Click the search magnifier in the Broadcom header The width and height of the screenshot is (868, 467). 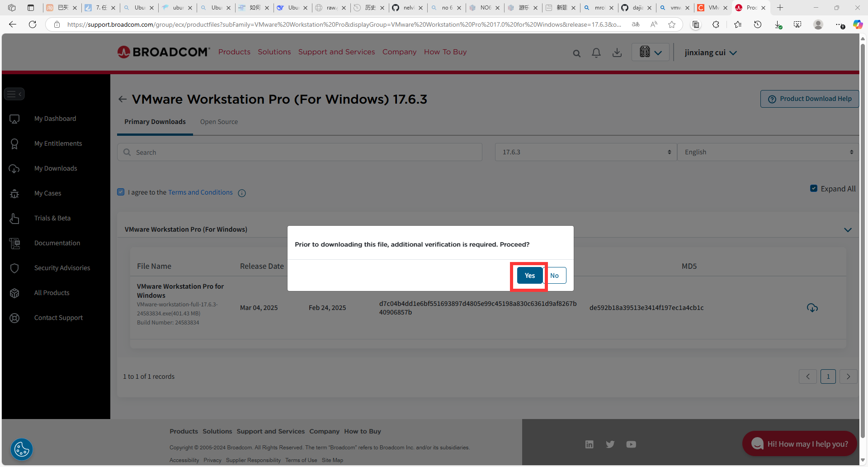[x=576, y=53]
